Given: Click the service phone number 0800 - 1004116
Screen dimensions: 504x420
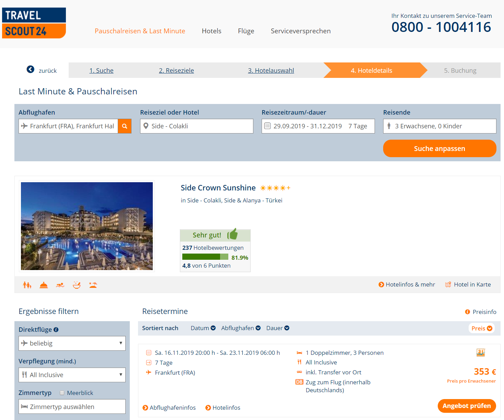Looking at the screenshot, I should click(x=442, y=27).
